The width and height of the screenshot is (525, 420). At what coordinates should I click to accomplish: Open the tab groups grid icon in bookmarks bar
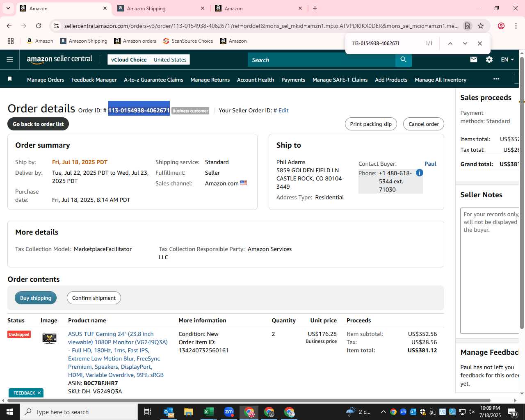[11, 41]
